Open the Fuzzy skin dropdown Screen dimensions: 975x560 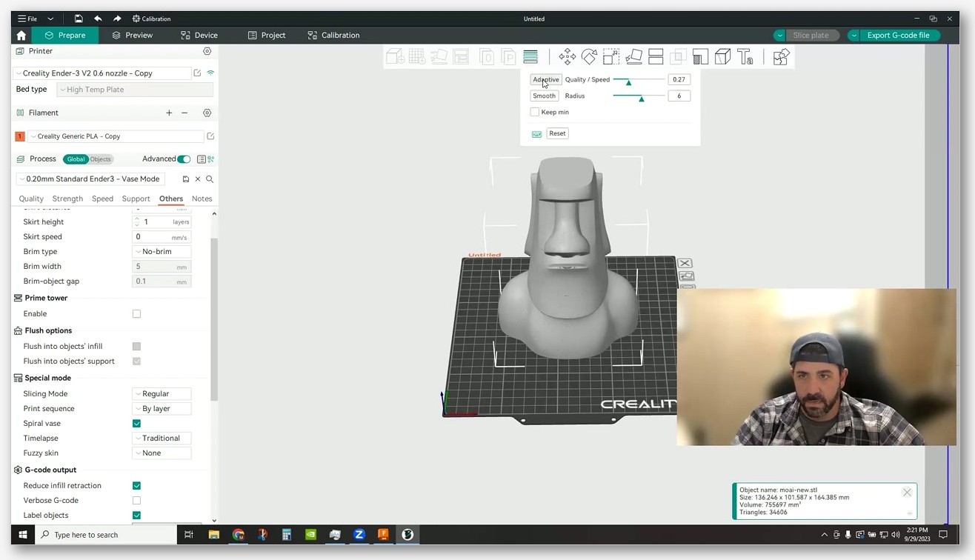(162, 453)
